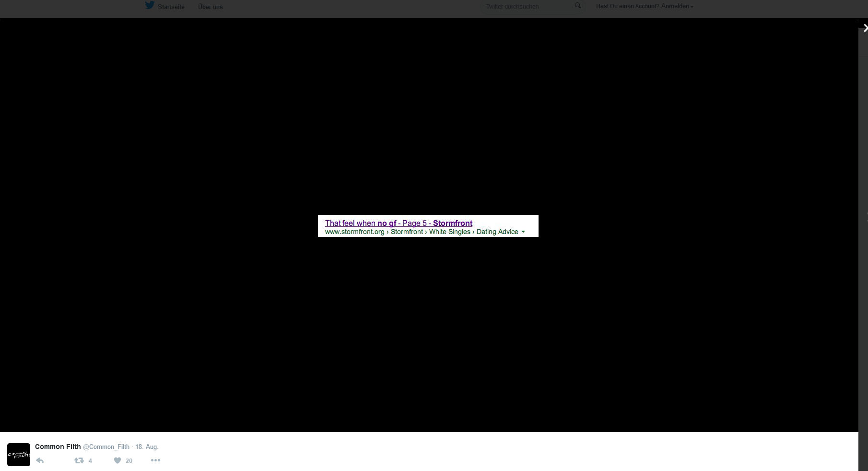Image resolution: width=868 pixels, height=471 pixels.
Task: Like the tweet with the heart icon
Action: (x=117, y=460)
